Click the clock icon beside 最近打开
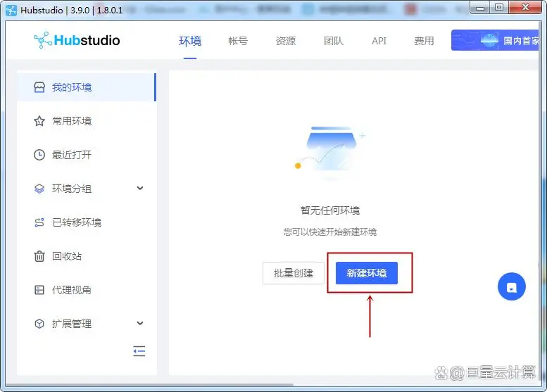The width and height of the screenshot is (547, 392). pos(39,155)
